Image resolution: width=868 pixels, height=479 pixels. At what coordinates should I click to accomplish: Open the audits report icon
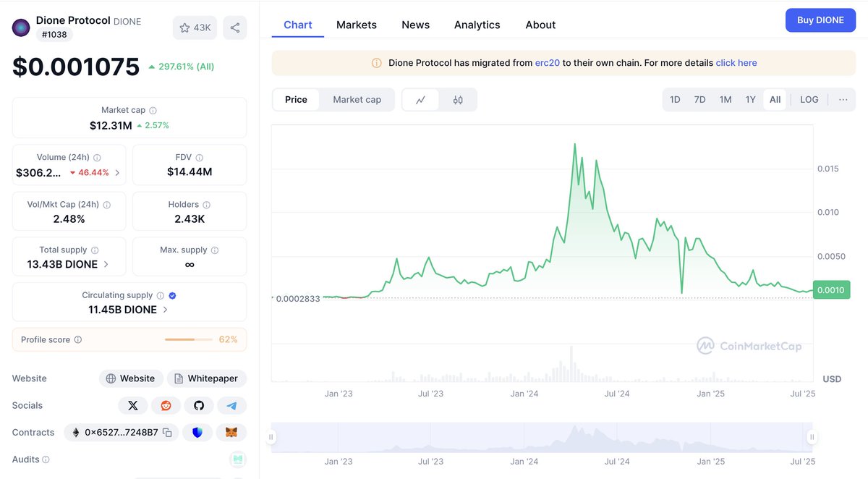click(x=238, y=459)
